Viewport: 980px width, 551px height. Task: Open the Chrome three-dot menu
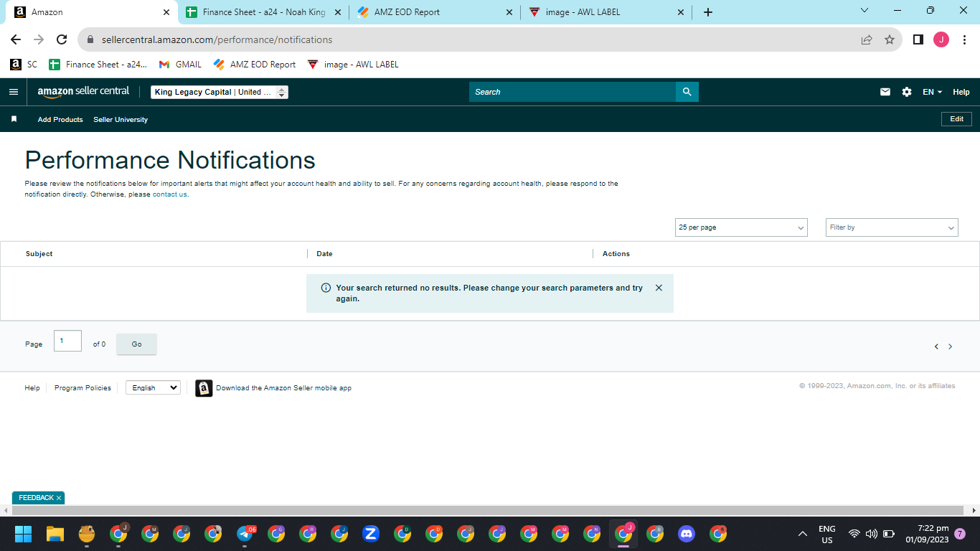pyautogui.click(x=964, y=40)
